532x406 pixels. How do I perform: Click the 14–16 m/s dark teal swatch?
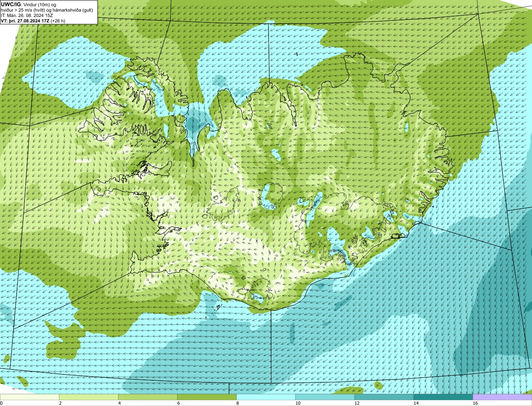443,397
